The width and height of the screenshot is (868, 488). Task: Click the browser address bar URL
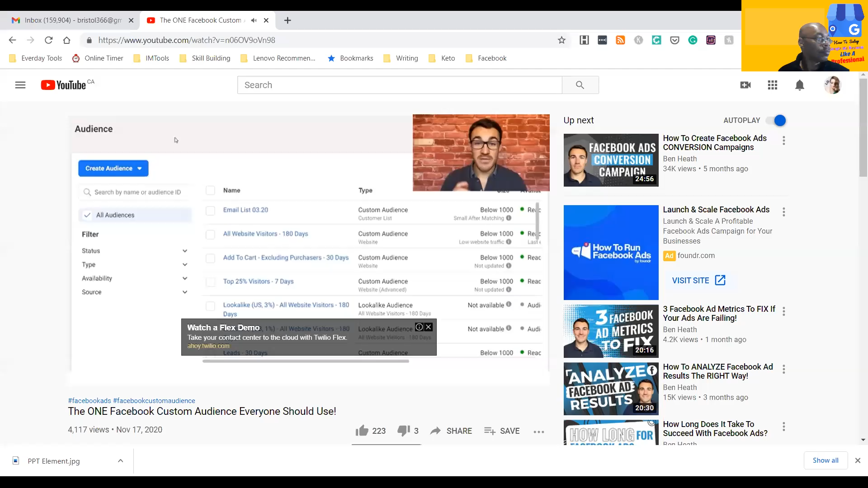point(187,40)
